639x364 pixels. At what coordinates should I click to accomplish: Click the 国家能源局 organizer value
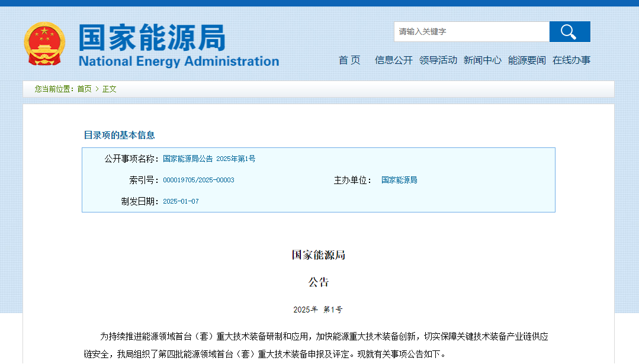tap(399, 180)
